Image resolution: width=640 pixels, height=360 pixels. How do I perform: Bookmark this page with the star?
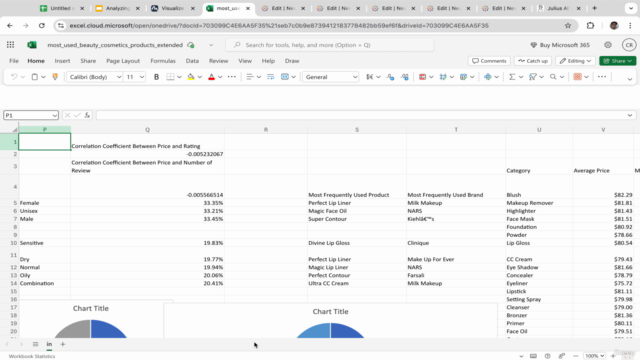click(x=568, y=26)
